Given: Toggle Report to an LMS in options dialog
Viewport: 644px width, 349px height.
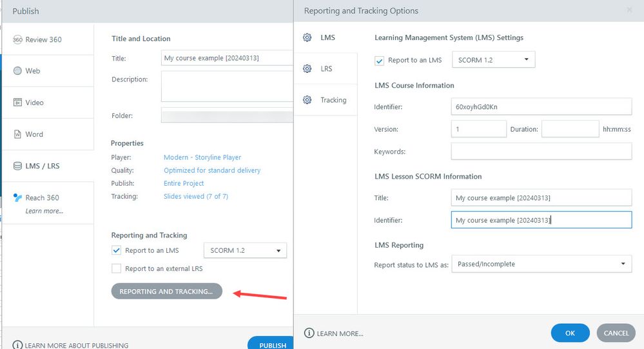Looking at the screenshot, I should [379, 61].
